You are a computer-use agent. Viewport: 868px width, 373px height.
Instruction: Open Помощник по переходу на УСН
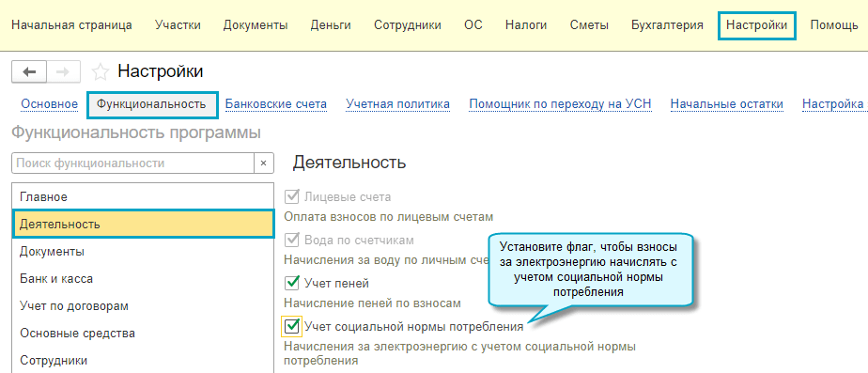click(560, 104)
